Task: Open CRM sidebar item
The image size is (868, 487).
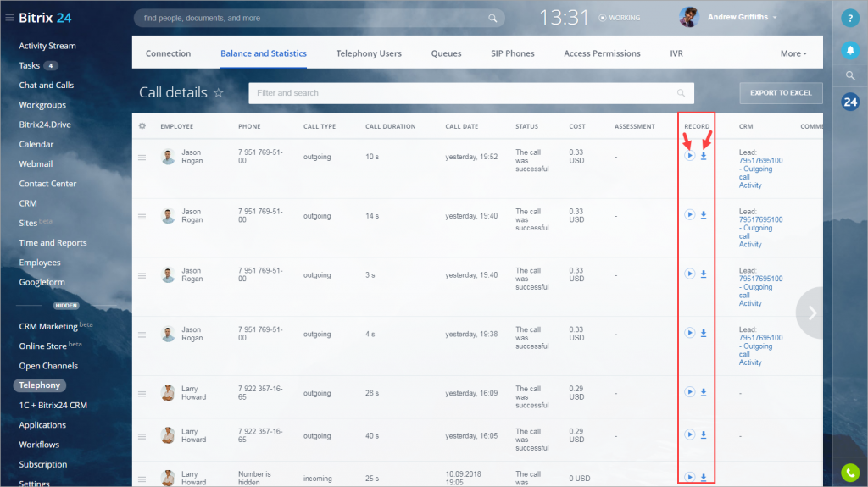Action: (28, 203)
